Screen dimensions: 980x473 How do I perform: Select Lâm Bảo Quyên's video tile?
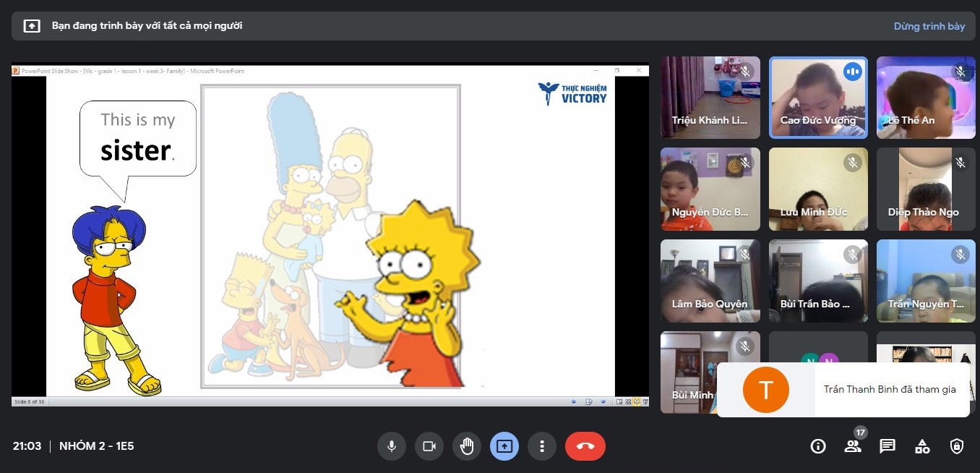coord(710,281)
